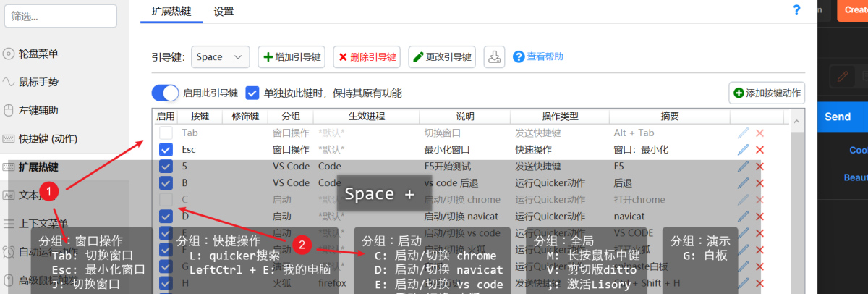This screenshot has width=868, height=294.
Task: Click the 增加引导键 button
Action: point(292,56)
